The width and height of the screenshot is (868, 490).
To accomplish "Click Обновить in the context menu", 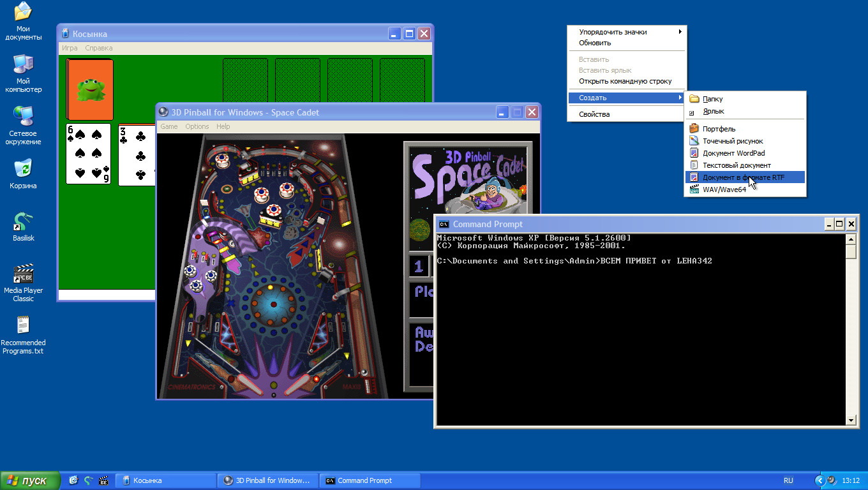I will [626, 43].
